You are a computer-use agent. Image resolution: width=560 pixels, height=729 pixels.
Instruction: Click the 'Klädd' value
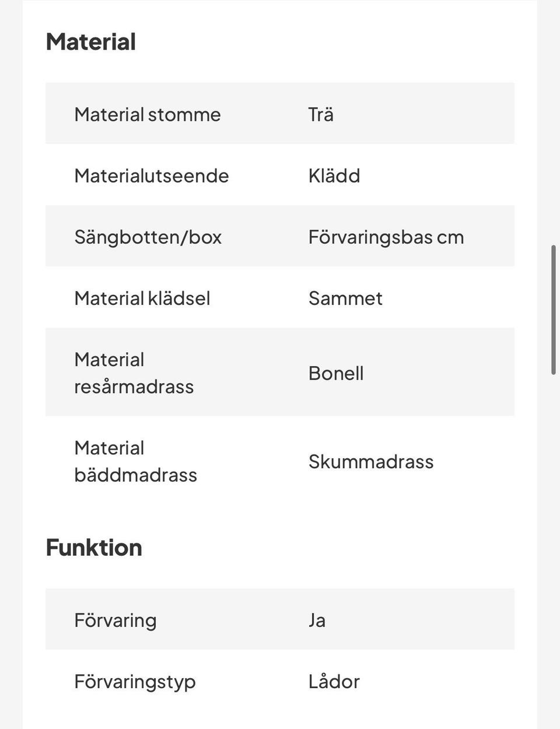coord(334,176)
